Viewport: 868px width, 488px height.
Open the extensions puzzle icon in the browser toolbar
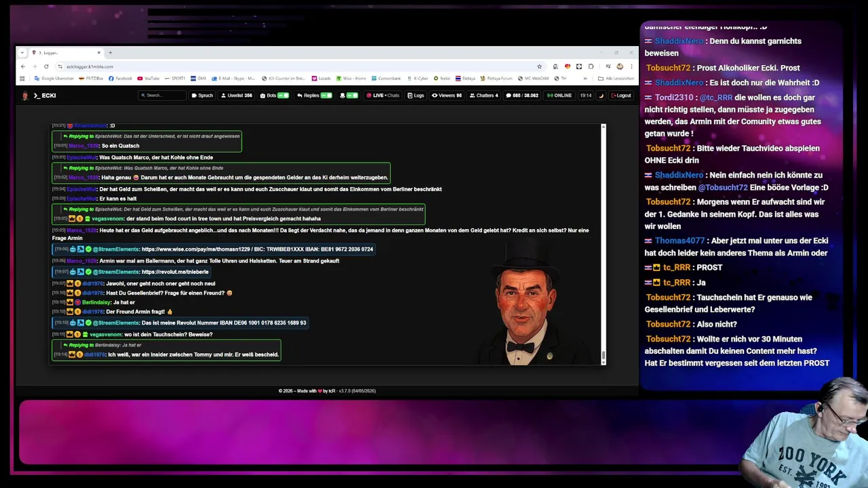[x=591, y=66]
